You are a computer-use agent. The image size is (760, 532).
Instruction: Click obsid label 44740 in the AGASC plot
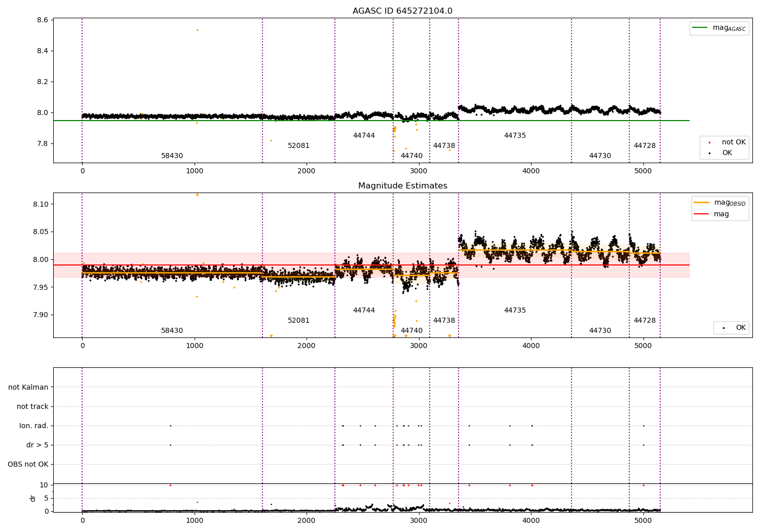click(x=412, y=156)
